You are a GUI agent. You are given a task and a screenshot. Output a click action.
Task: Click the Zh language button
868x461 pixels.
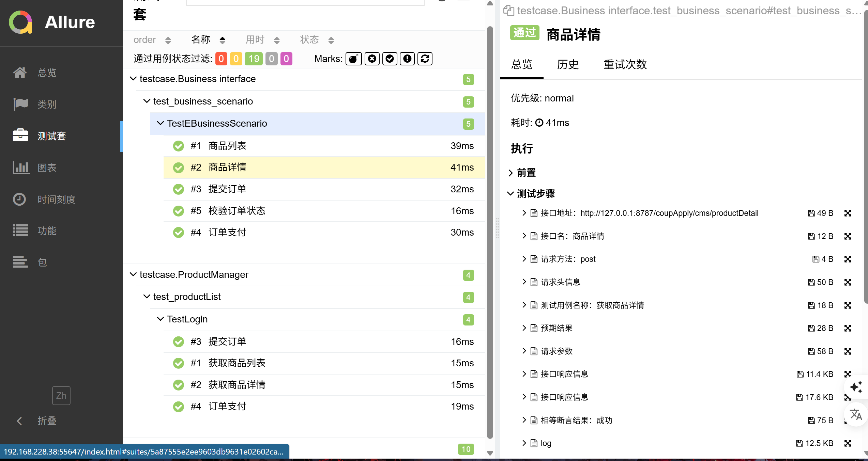[x=61, y=395]
